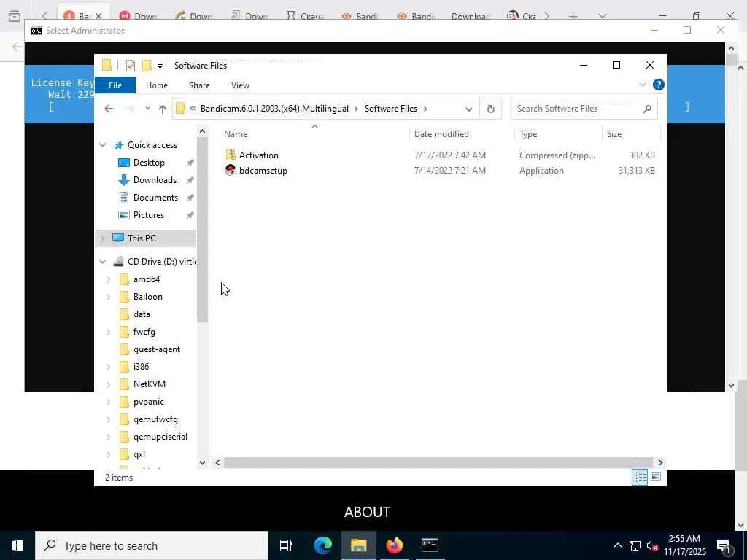Open Firefox from taskbar

pos(395,545)
